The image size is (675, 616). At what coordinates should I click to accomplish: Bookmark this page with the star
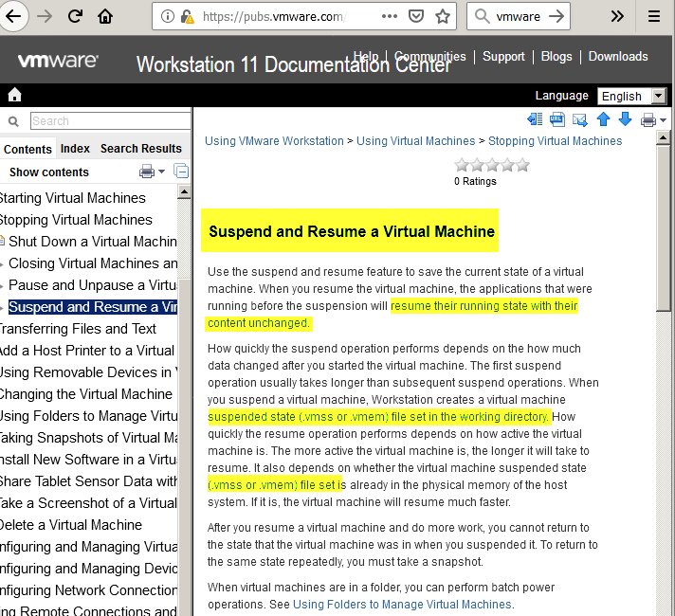coord(443,16)
